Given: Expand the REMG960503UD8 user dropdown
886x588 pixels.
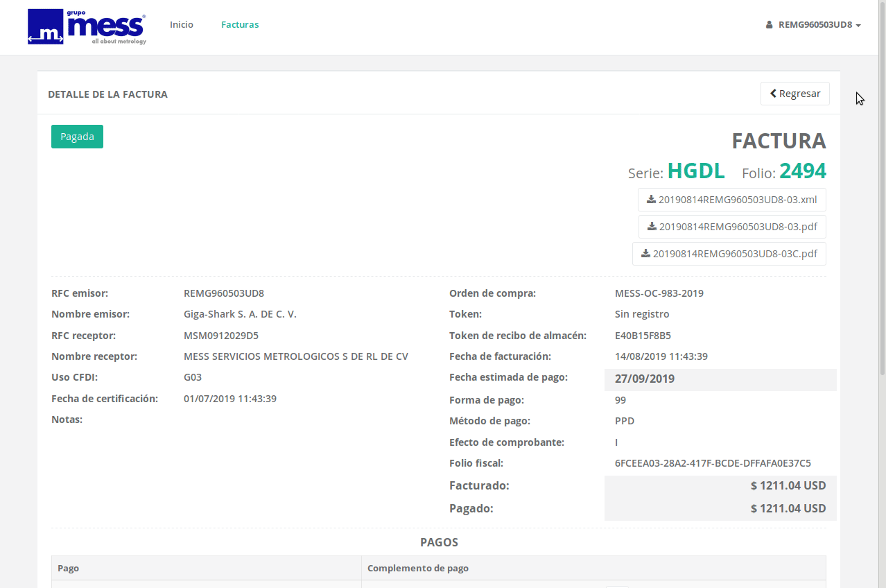Looking at the screenshot, I should pos(814,25).
